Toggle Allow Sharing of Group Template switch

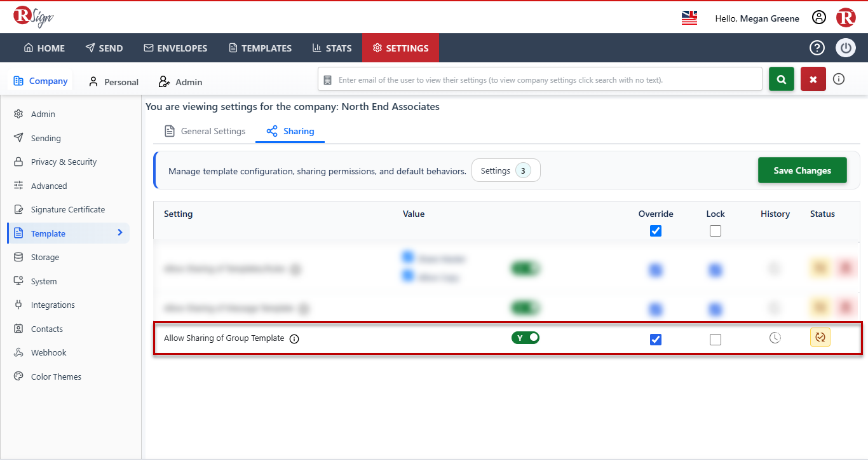(x=526, y=338)
